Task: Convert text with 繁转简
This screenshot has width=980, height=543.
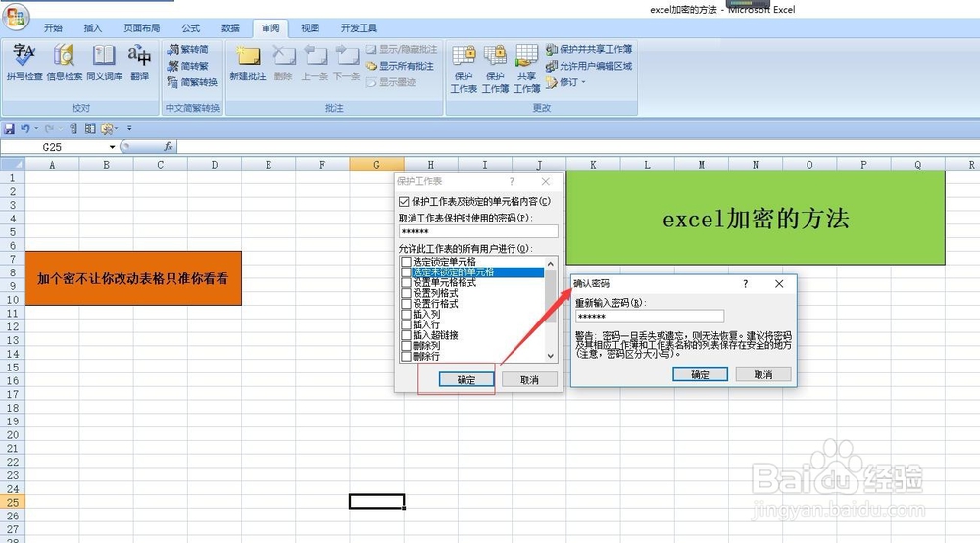Action: point(187,49)
